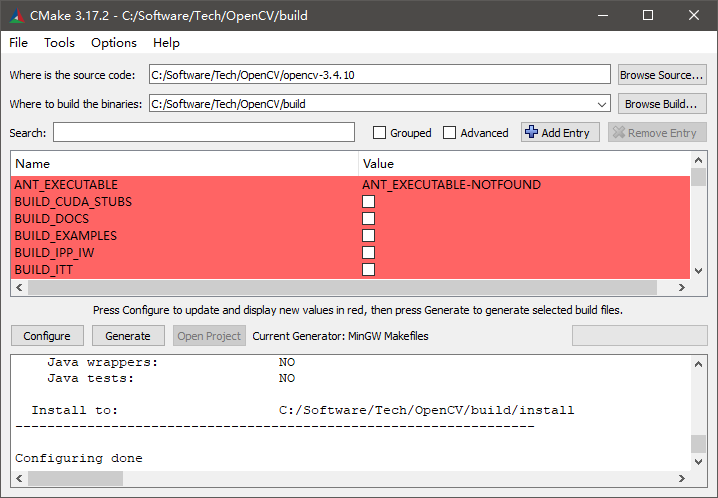
Task: Maximize the CMake window
Action: point(648,16)
